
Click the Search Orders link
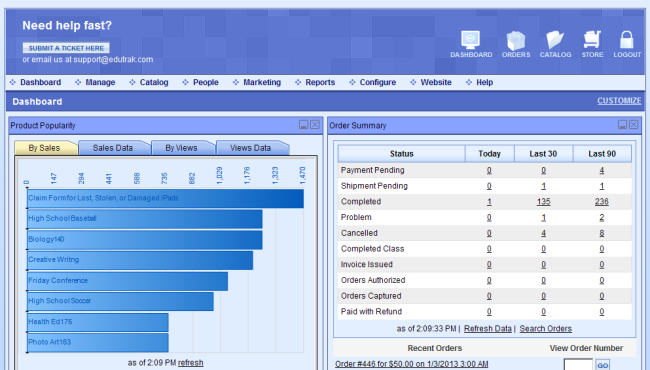(546, 329)
